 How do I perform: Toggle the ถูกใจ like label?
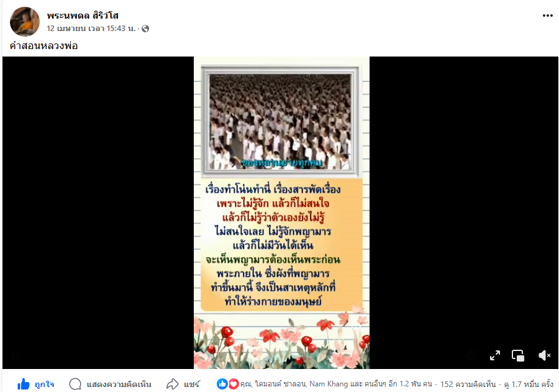(x=44, y=384)
